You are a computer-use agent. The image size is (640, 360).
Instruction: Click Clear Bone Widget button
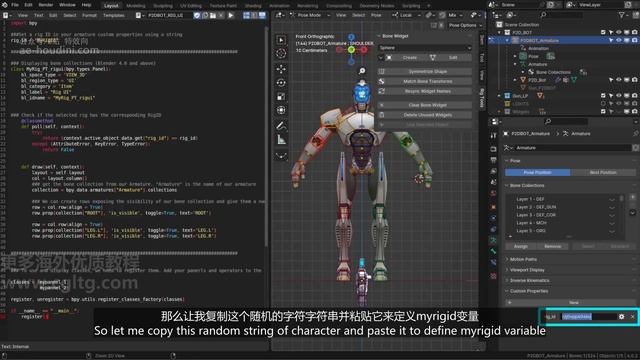pos(427,105)
